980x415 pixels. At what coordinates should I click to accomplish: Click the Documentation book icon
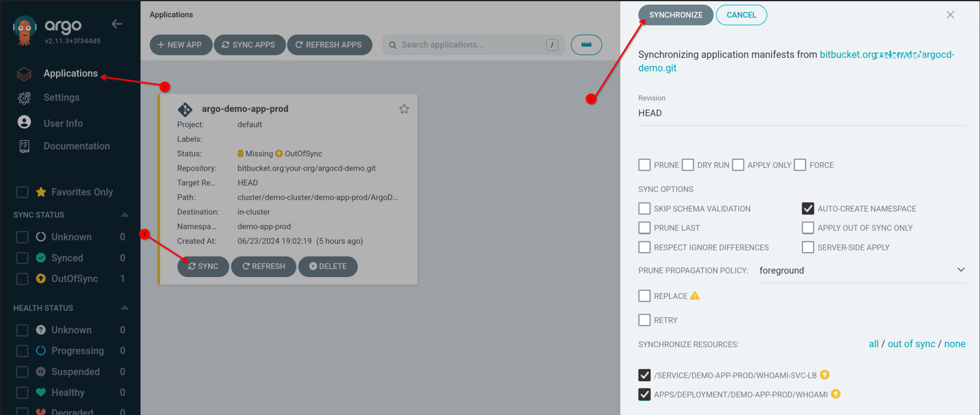point(24,146)
